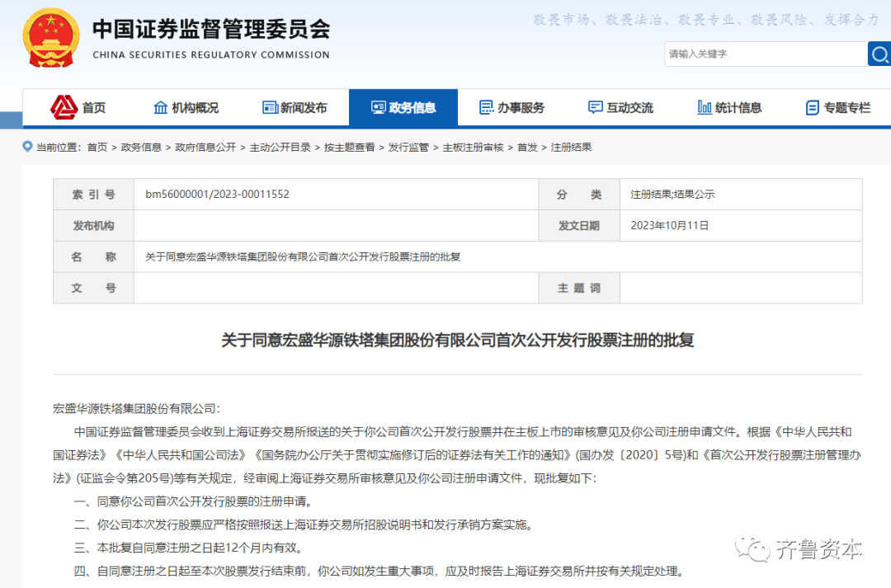The image size is (891, 588).
Task: Click the date 2023年10月11日
Action: pyautogui.click(x=669, y=225)
